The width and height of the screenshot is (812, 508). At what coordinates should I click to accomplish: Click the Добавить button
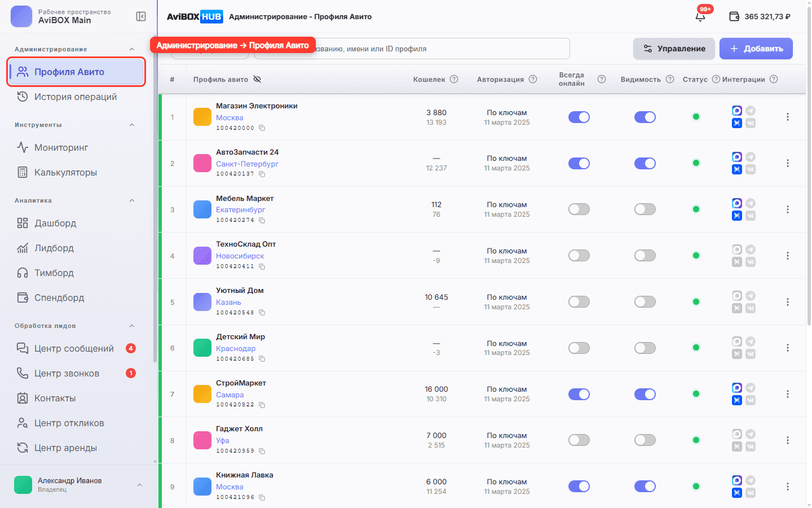click(x=756, y=49)
